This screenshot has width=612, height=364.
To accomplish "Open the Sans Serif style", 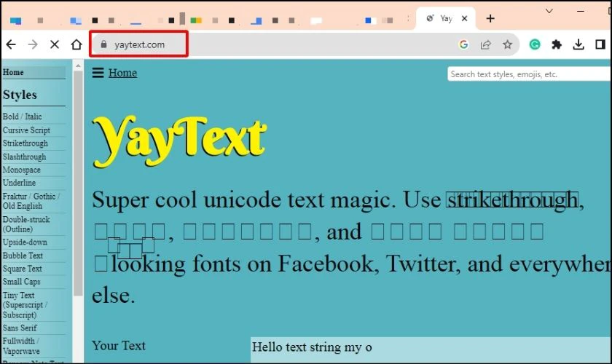I will (x=20, y=328).
